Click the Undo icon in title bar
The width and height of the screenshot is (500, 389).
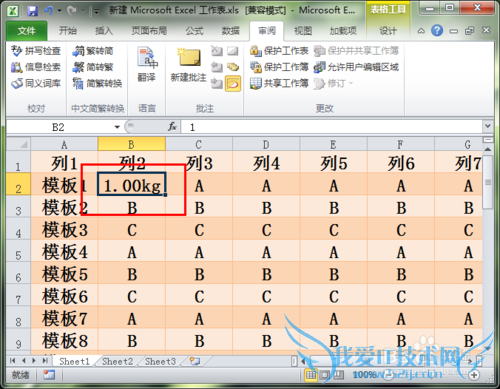(x=49, y=11)
